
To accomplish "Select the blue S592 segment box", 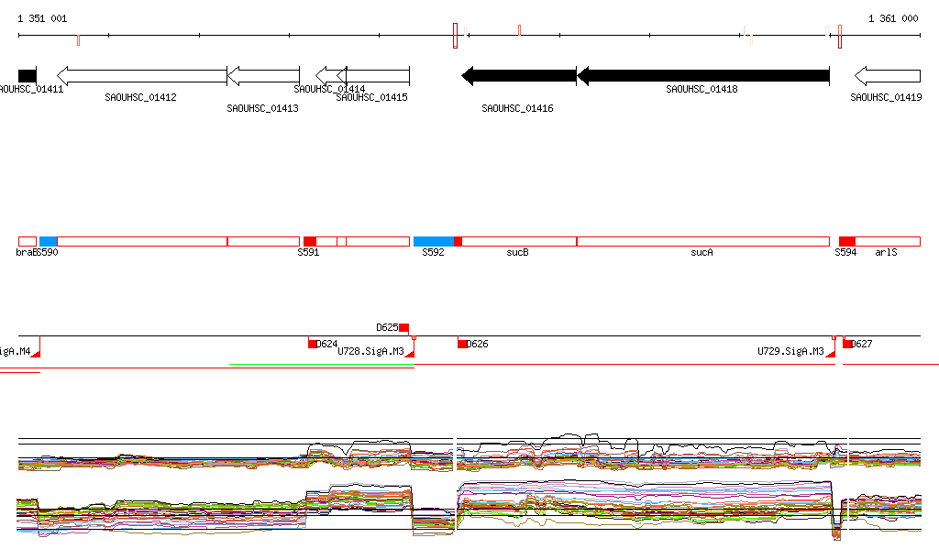I will [434, 242].
